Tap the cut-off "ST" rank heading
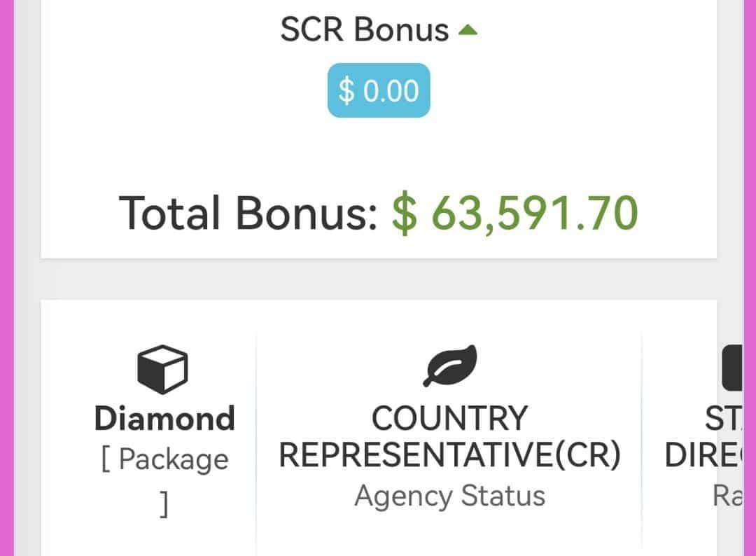Screen dimensions: 756x556 click(724, 419)
